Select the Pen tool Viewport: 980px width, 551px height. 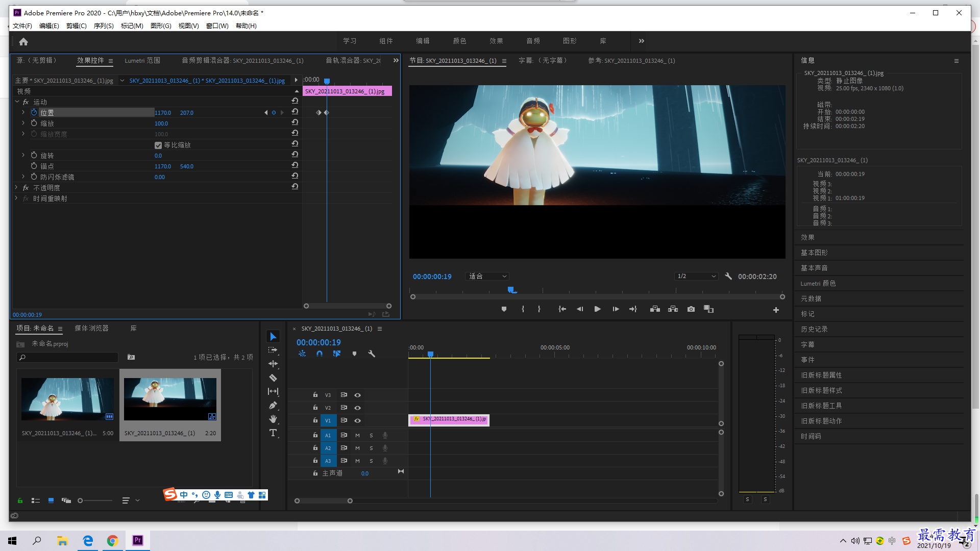point(273,405)
